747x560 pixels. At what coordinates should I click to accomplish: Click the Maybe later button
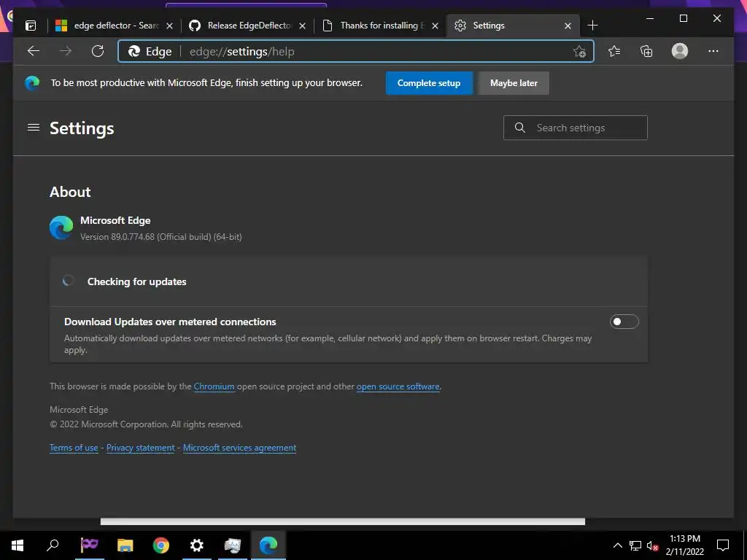(514, 83)
